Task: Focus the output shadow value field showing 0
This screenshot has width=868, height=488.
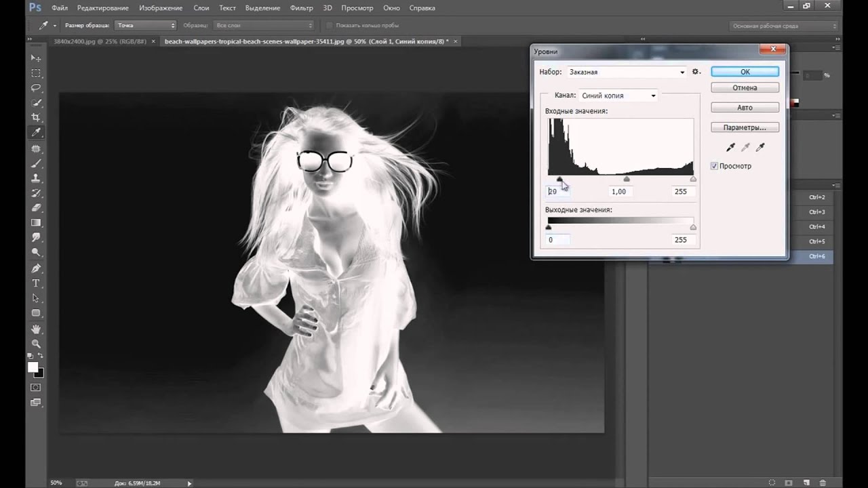Action: [x=558, y=239]
